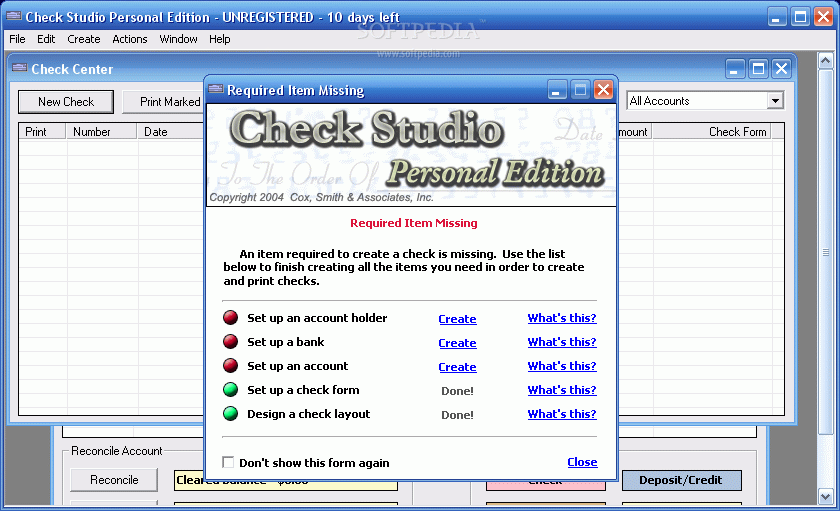This screenshot has height=511, width=840.
Task: Sort by the Date column header
Action: (x=170, y=132)
